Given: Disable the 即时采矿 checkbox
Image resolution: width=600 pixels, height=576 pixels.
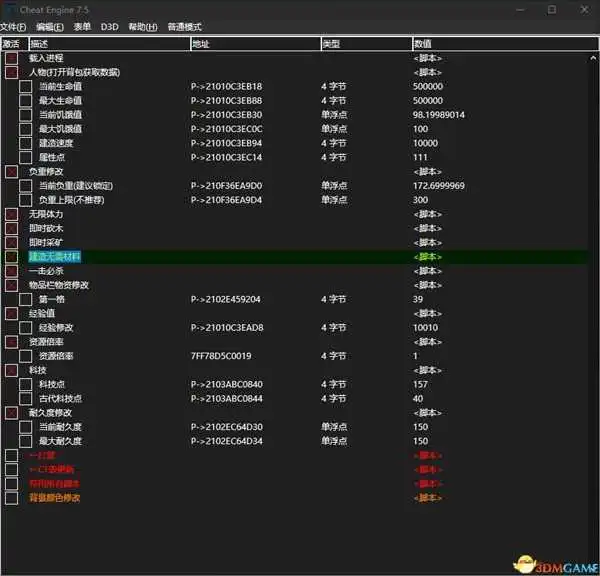Looking at the screenshot, I should click(11, 242).
